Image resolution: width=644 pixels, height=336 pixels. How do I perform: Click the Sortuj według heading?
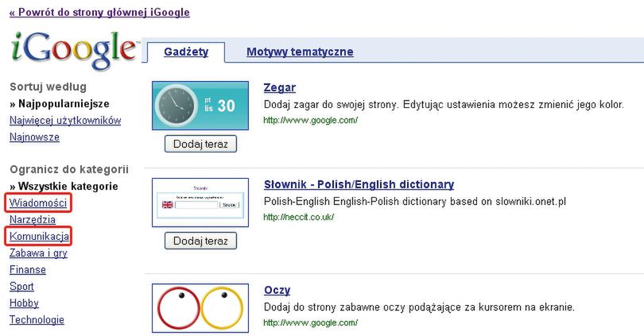tap(48, 87)
